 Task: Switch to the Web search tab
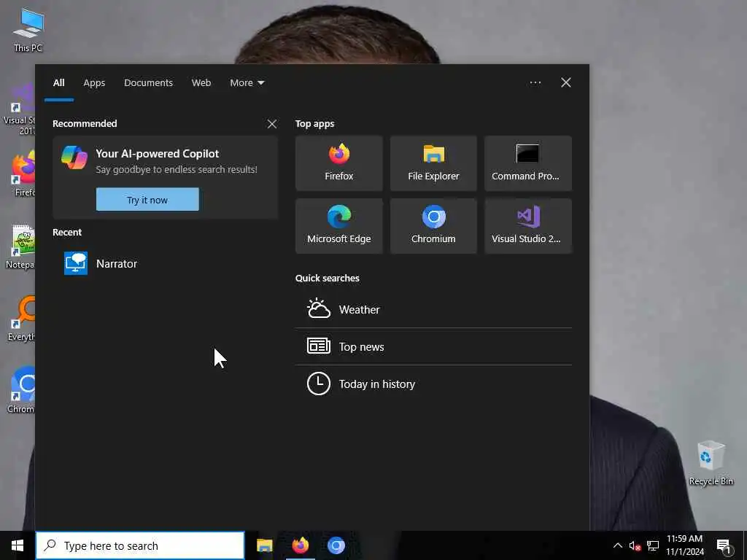point(201,83)
